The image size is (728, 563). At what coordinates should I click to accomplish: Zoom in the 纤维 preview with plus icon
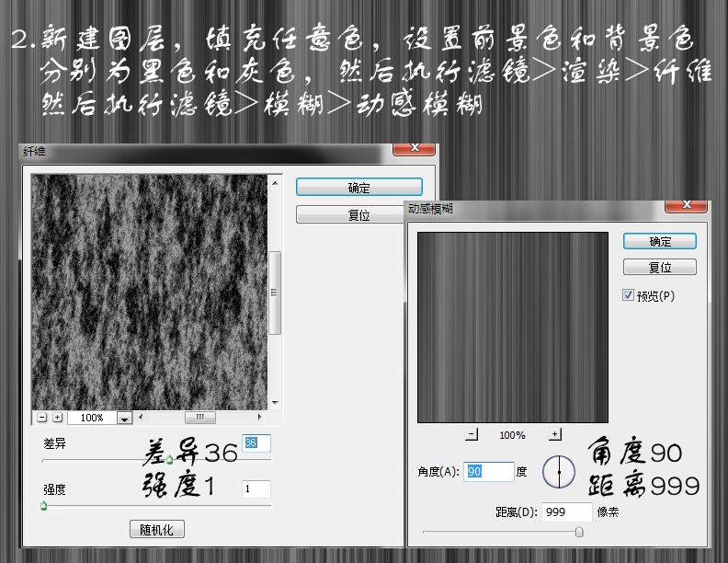(57, 417)
